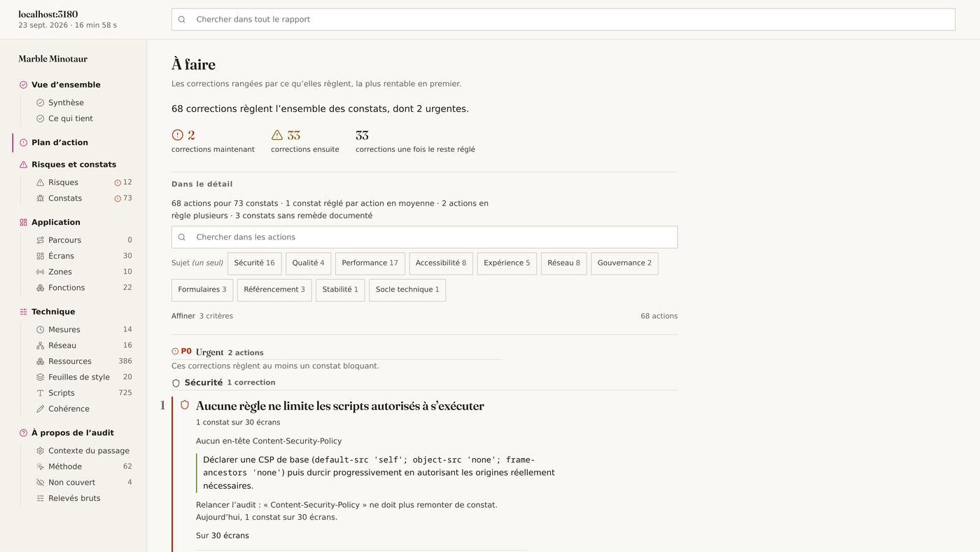Click the Non couvert eye-off icon
Screen dimensions: 980x552
[40, 483]
